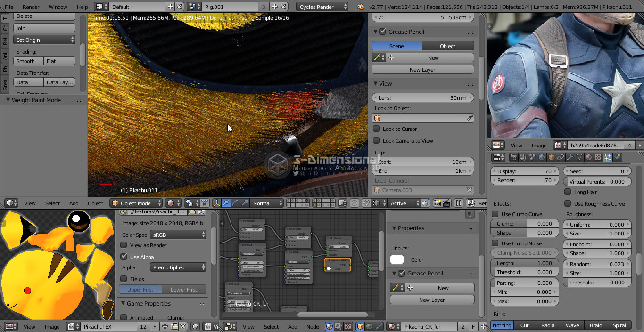Select the translate manipulator arrow icon
This screenshot has width=644, height=332.
tap(226, 203)
